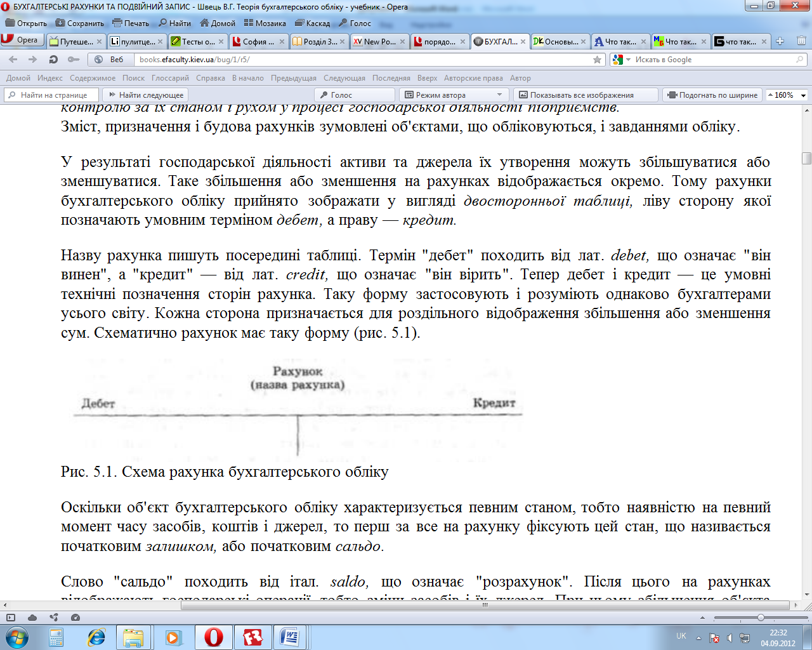Arrange tabs with the Мозаика button
Screen dimensions: 812x650
265,23
